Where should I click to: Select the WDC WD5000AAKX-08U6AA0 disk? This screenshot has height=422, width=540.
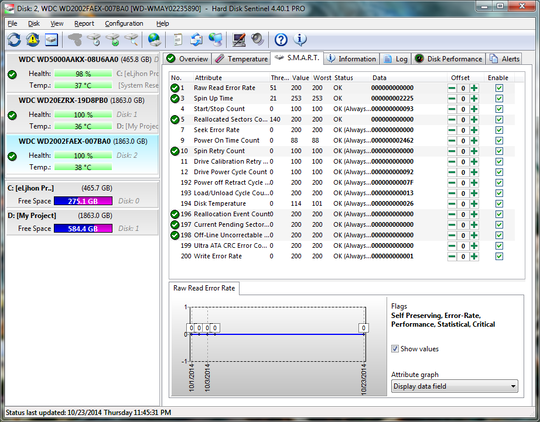point(83,73)
